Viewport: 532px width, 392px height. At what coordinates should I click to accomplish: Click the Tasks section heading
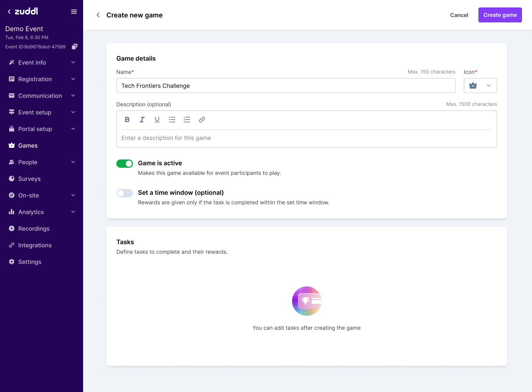click(125, 242)
